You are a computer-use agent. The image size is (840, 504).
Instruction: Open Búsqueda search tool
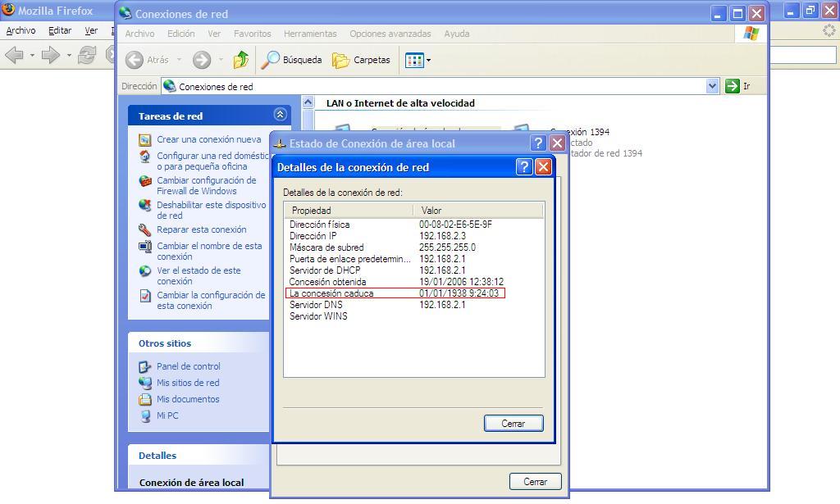[291, 60]
